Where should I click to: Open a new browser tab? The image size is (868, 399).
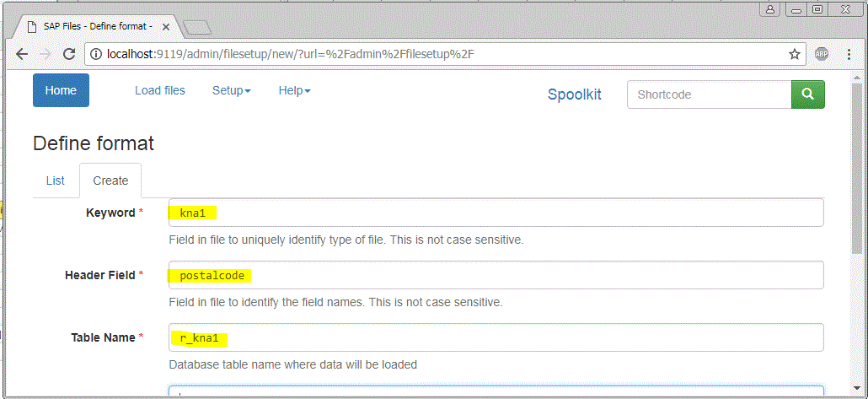197,27
